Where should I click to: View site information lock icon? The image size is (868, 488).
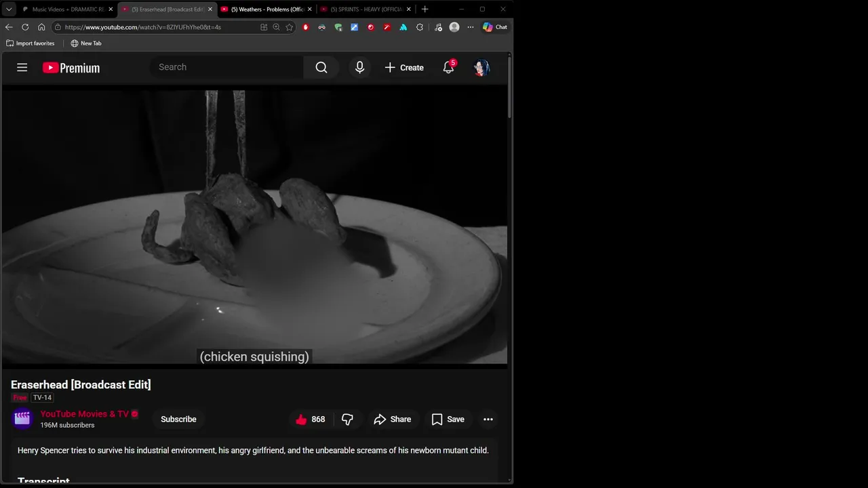(x=58, y=27)
